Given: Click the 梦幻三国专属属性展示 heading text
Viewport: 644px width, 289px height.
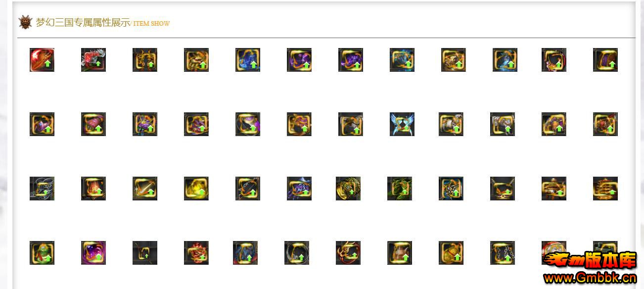Looking at the screenshot, I should pyautogui.click(x=83, y=22).
